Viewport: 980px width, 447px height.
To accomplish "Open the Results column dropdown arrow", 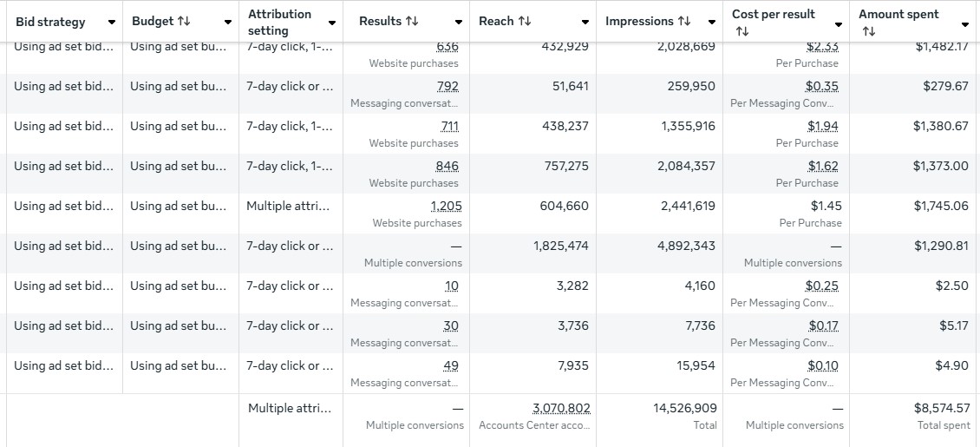I will tap(459, 23).
